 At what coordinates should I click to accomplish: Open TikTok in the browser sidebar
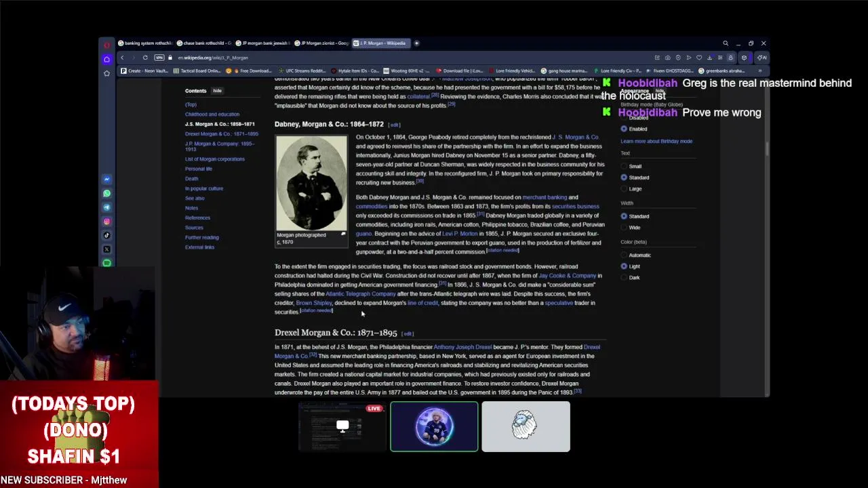point(106,235)
